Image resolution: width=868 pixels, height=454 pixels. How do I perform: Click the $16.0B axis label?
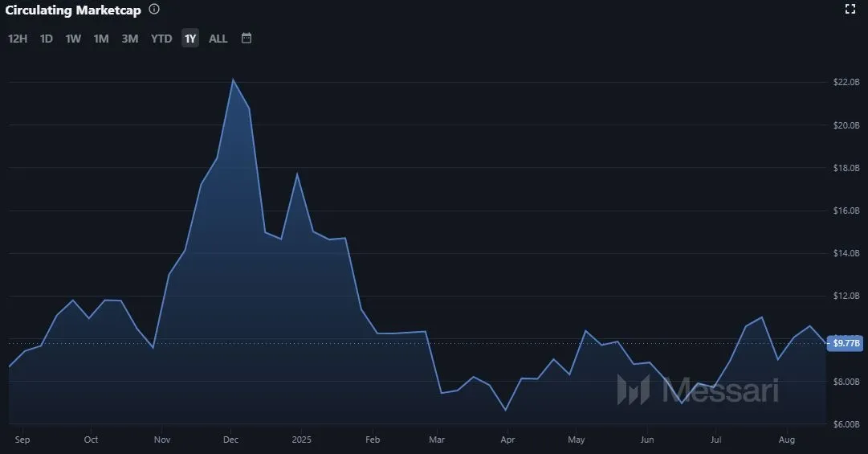846,211
